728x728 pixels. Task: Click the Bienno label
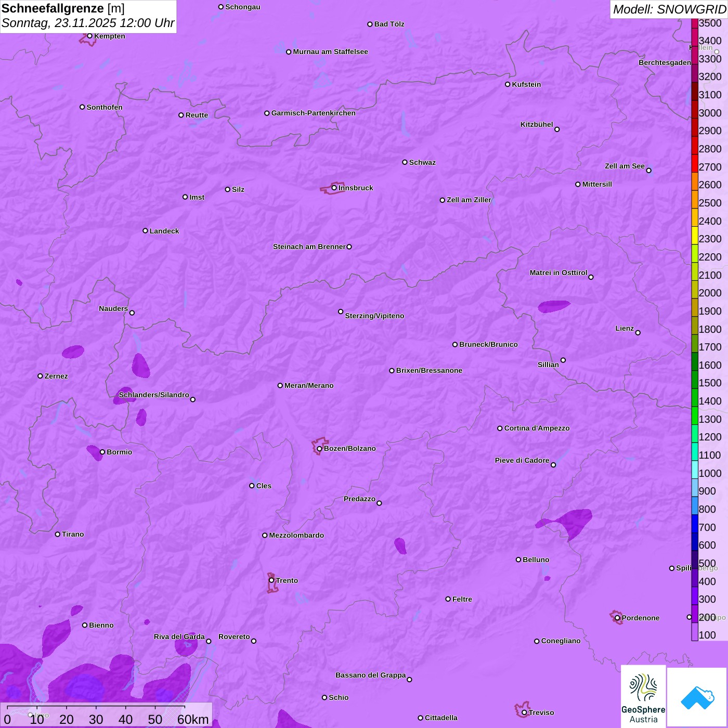click(101, 625)
